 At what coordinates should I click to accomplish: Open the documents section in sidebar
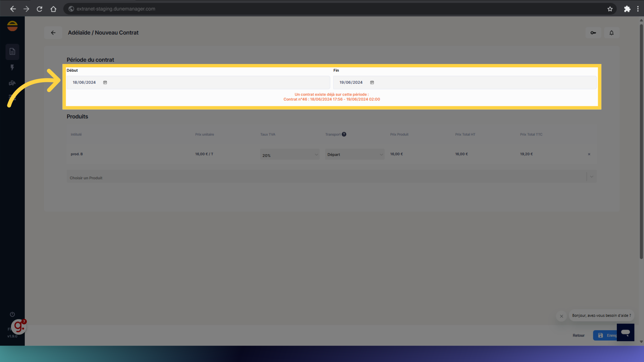[12, 52]
